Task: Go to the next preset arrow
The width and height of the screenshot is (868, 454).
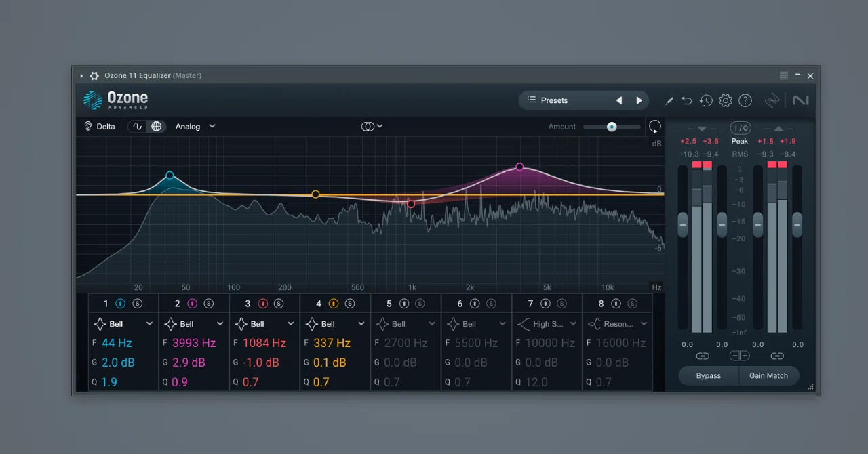Action: tap(639, 100)
